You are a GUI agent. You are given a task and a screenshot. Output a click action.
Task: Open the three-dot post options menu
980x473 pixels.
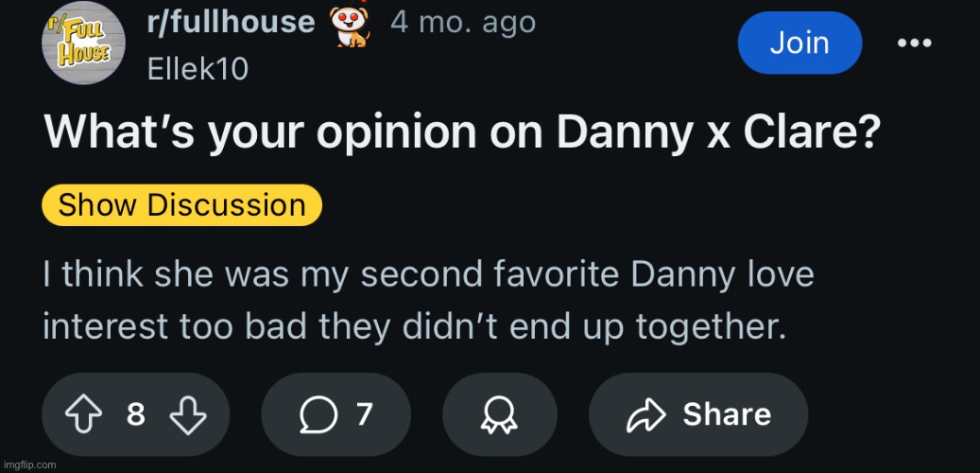(x=914, y=44)
